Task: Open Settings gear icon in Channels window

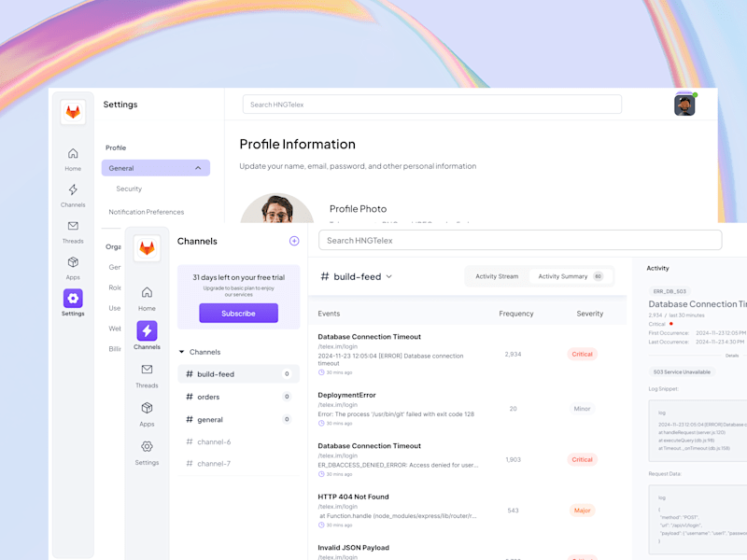Action: click(x=147, y=446)
